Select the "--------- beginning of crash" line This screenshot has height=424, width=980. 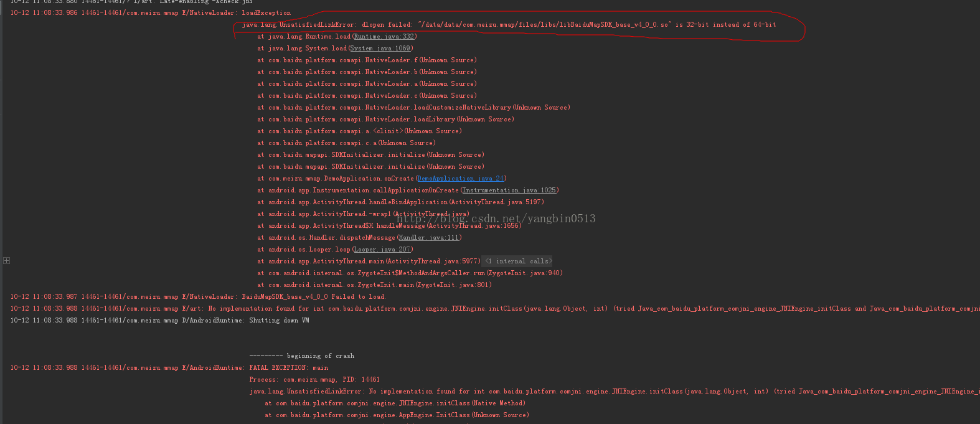[x=302, y=356]
